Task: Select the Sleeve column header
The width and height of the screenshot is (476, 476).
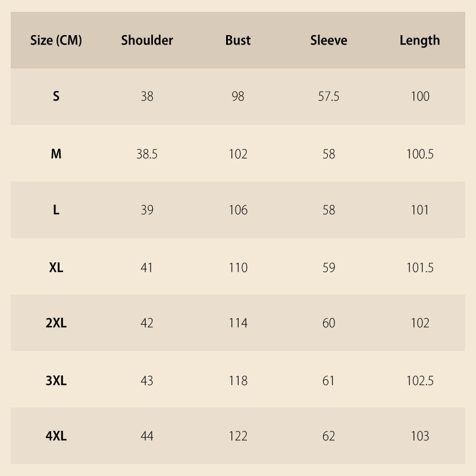Action: [x=328, y=40]
